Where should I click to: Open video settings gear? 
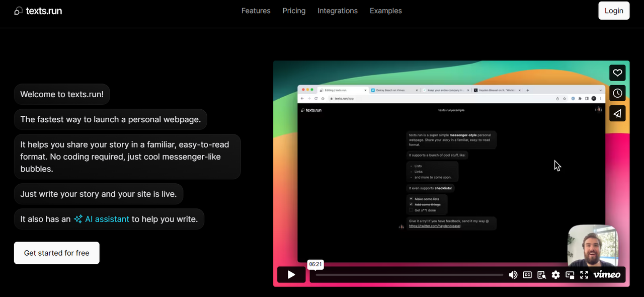click(555, 275)
